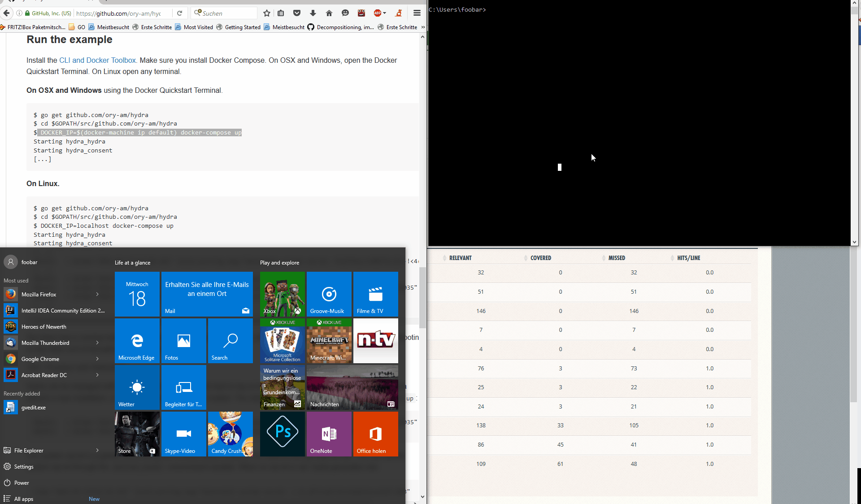Screen dimensions: 861x504
Task: Toggle COVERED column sort order
Action: (541, 258)
